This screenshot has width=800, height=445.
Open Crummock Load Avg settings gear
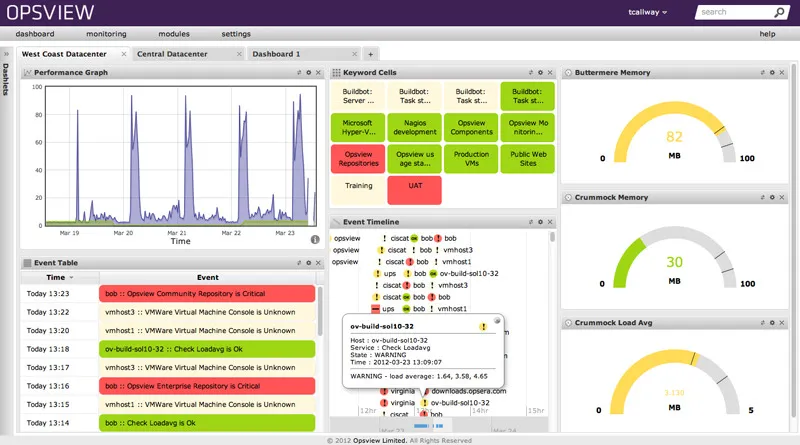(771, 323)
